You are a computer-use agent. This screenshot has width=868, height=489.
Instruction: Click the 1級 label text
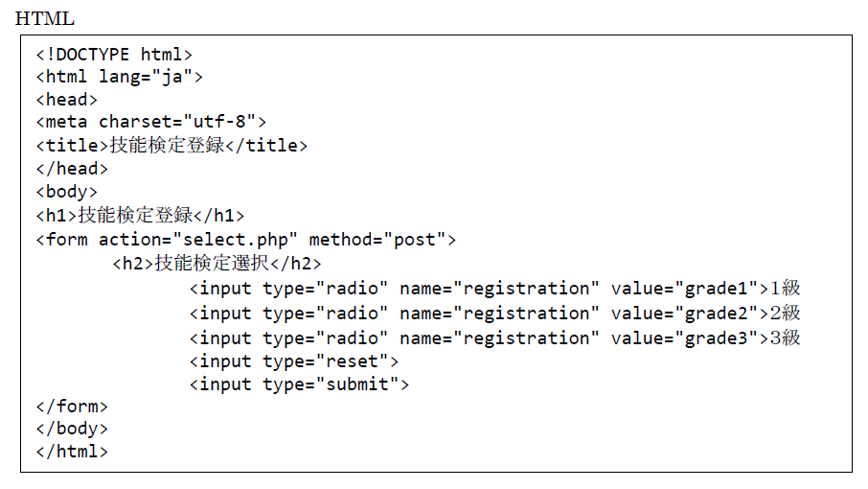pos(786,288)
